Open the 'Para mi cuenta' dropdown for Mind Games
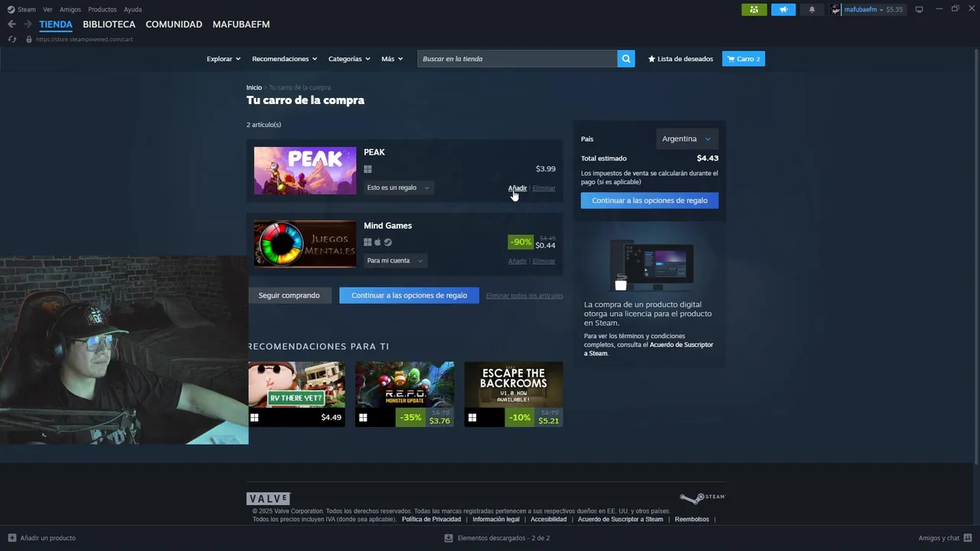The image size is (980, 551). 395,261
